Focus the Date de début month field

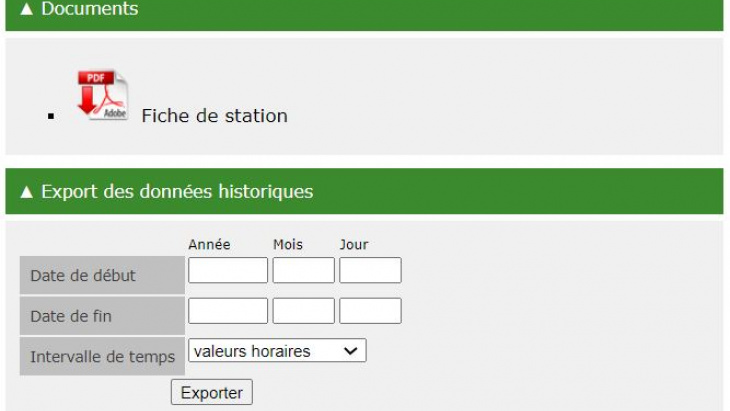[303, 271]
